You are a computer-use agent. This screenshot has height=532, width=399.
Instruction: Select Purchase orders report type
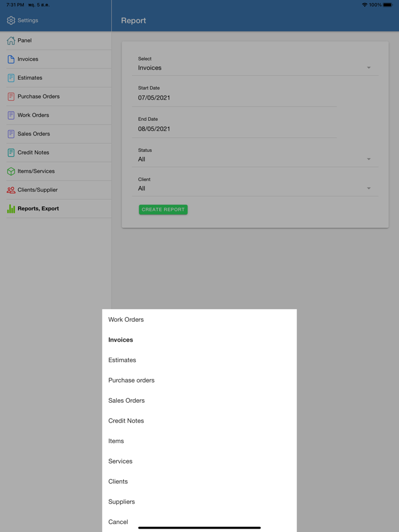coord(199,380)
